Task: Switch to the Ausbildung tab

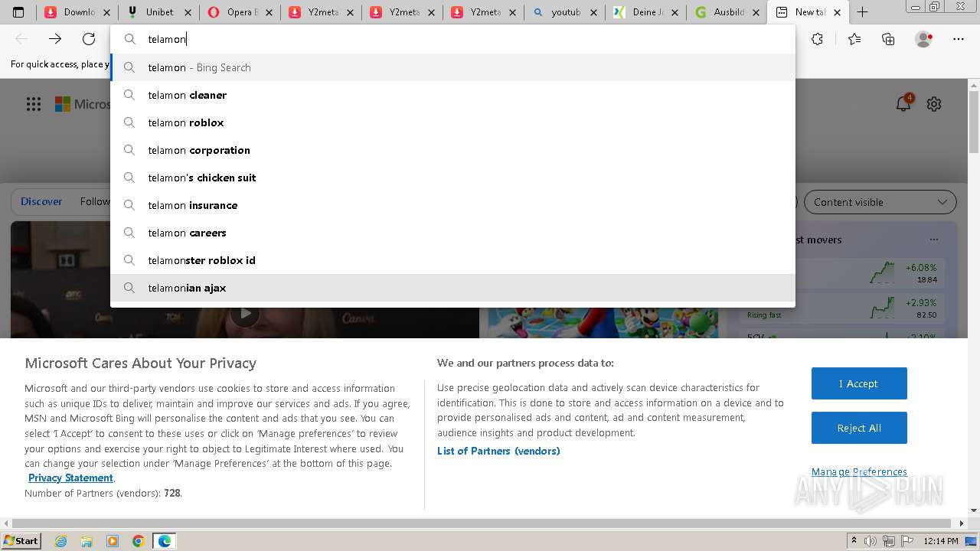Action: click(727, 12)
